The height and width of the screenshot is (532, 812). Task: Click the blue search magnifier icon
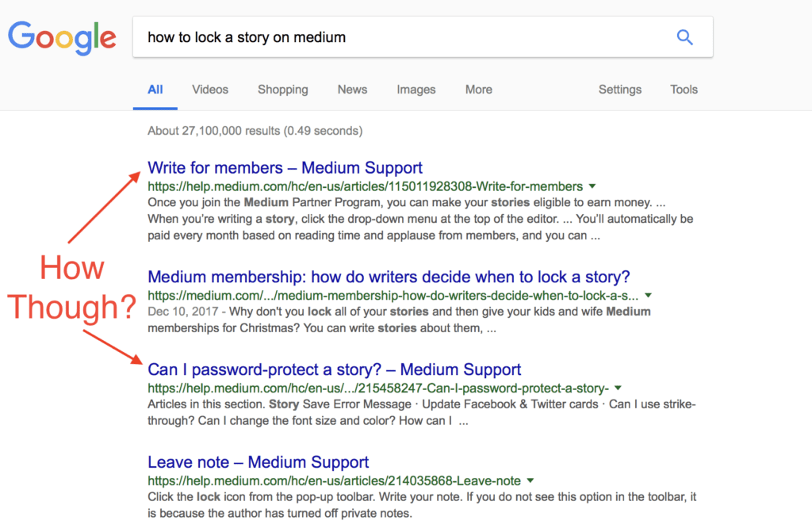point(684,37)
